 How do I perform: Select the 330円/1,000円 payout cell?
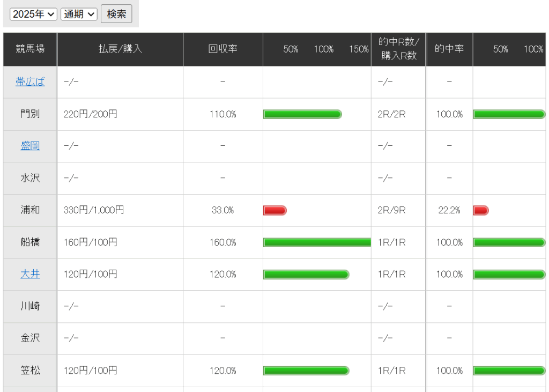pos(94,210)
